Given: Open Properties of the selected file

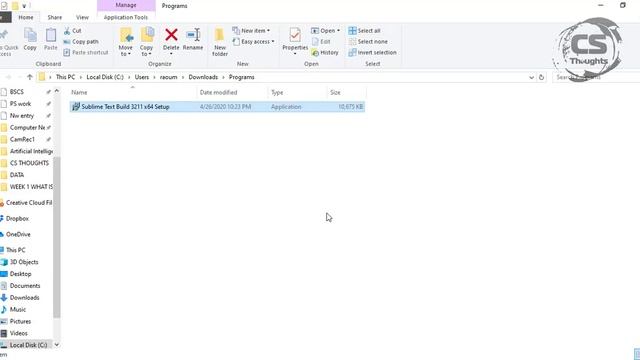Looking at the screenshot, I should pos(295,38).
